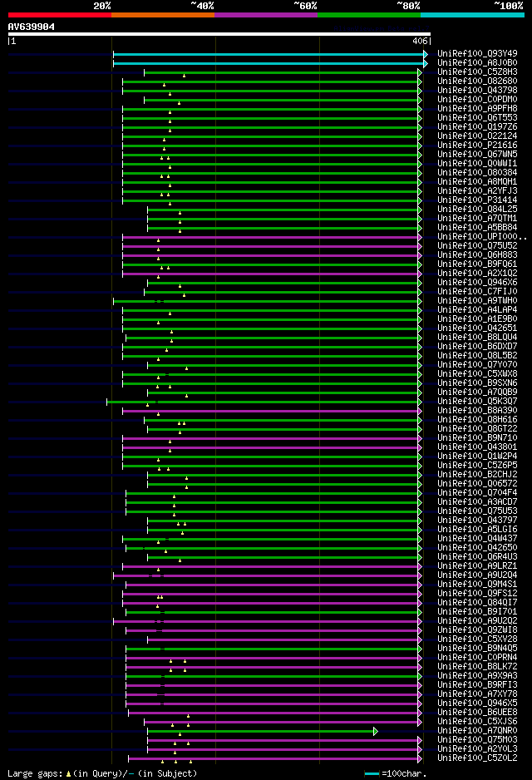Click label UniRef100_Q4W437
Viewport: 532px width, 780px height.
(477, 538)
